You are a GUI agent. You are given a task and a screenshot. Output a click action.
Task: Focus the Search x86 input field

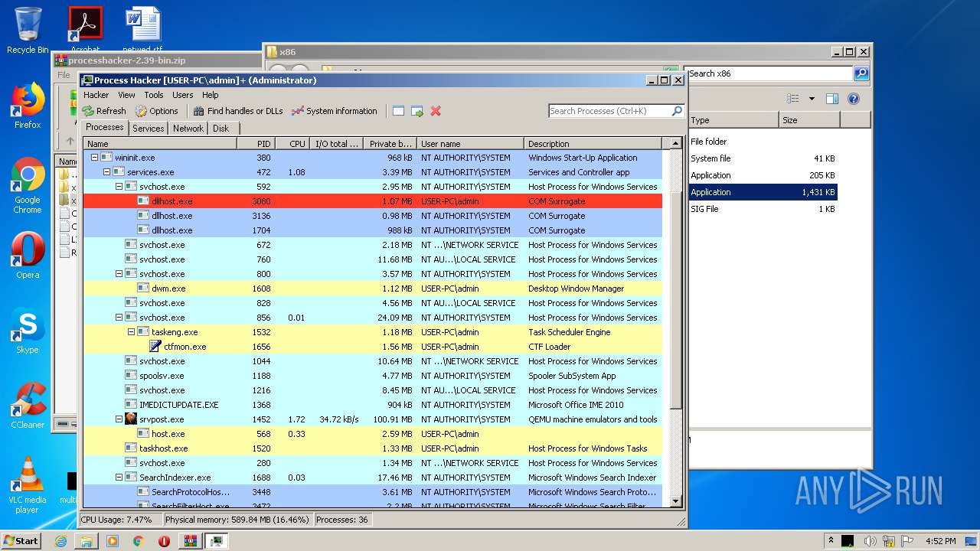(769, 73)
